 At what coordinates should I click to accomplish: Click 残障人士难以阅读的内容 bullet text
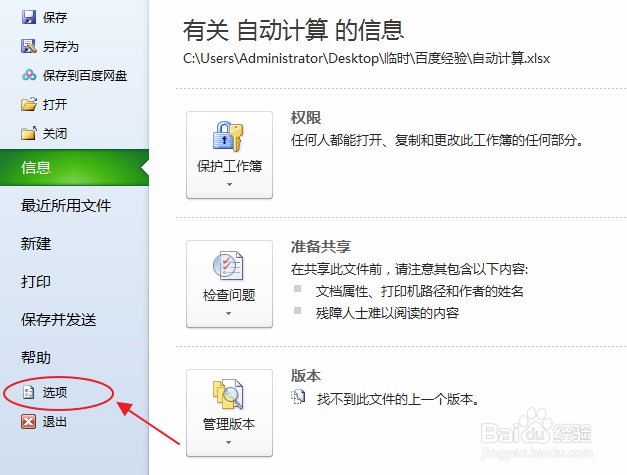click(x=387, y=313)
